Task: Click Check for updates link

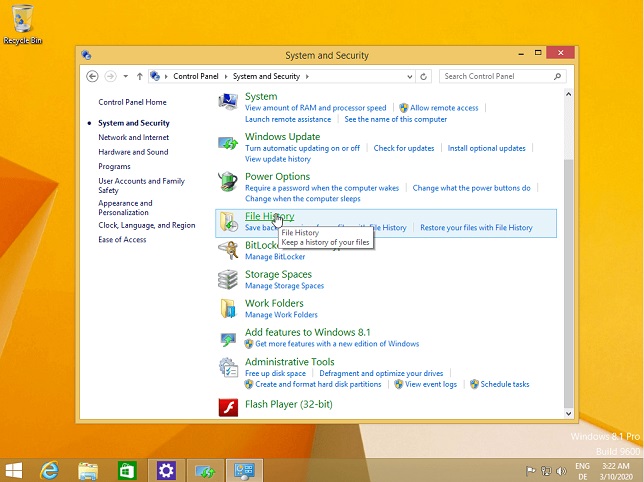Action: tap(404, 148)
